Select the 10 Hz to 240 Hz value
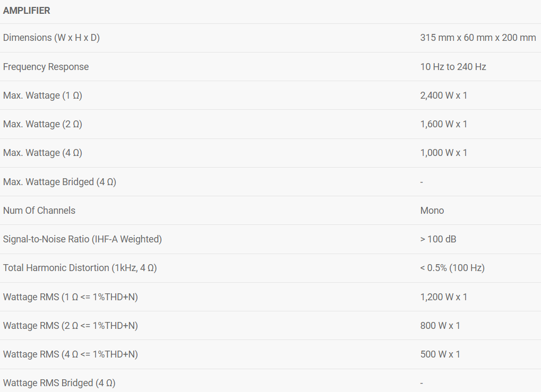The height and width of the screenshot is (392, 541). pyautogui.click(x=453, y=67)
